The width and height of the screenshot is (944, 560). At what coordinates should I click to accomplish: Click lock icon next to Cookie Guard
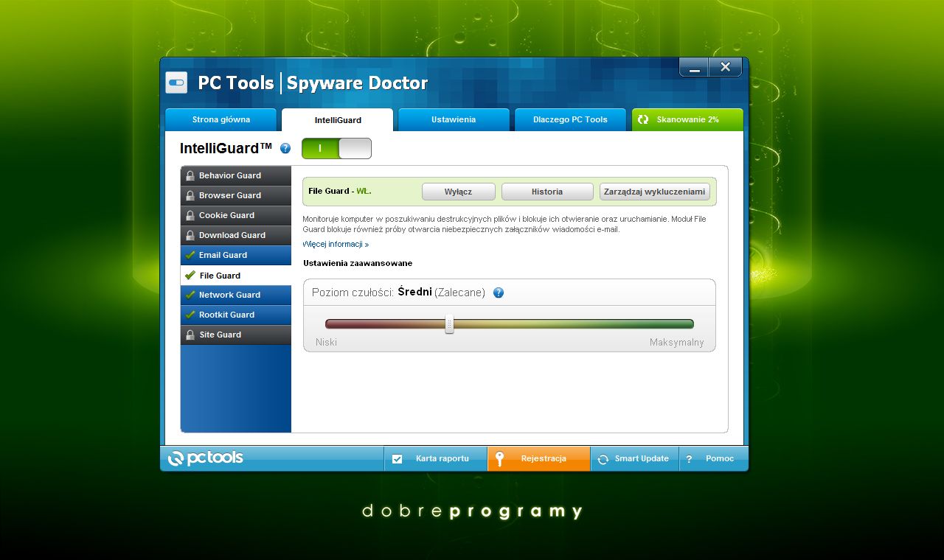[x=190, y=215]
